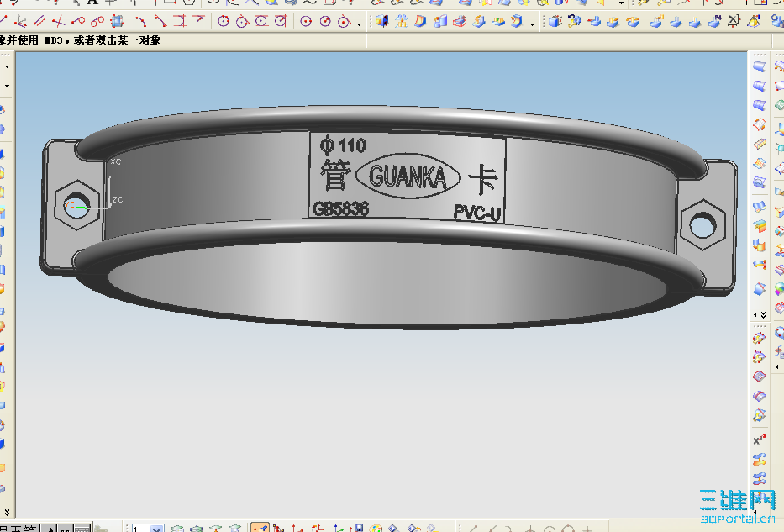Select the simple arc through points tool

click(x=141, y=21)
